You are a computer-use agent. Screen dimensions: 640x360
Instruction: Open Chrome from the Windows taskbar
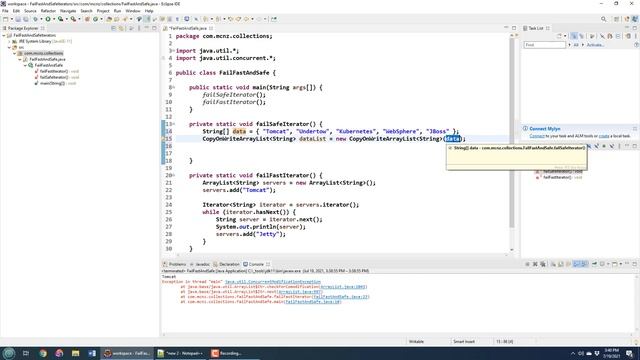[x=43, y=353]
